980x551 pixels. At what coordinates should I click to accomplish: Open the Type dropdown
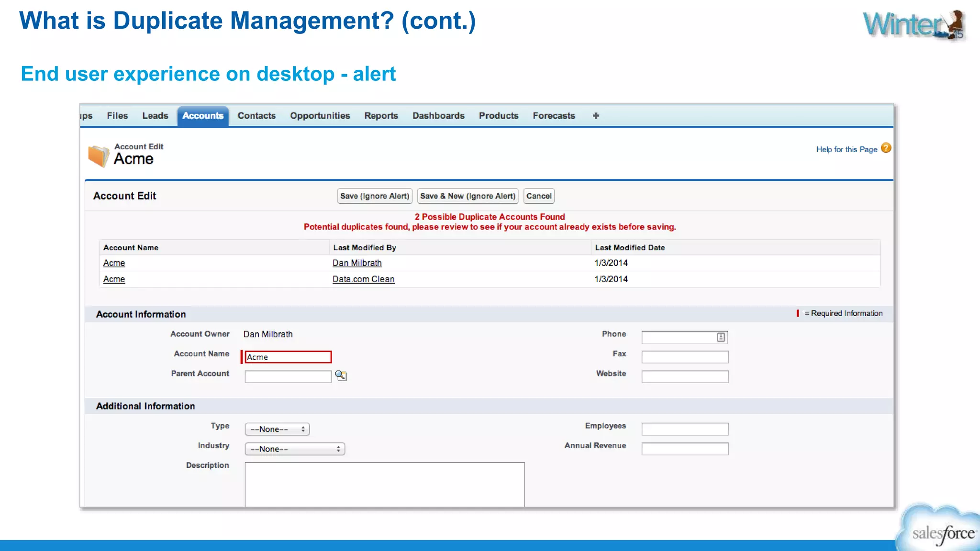click(x=277, y=429)
